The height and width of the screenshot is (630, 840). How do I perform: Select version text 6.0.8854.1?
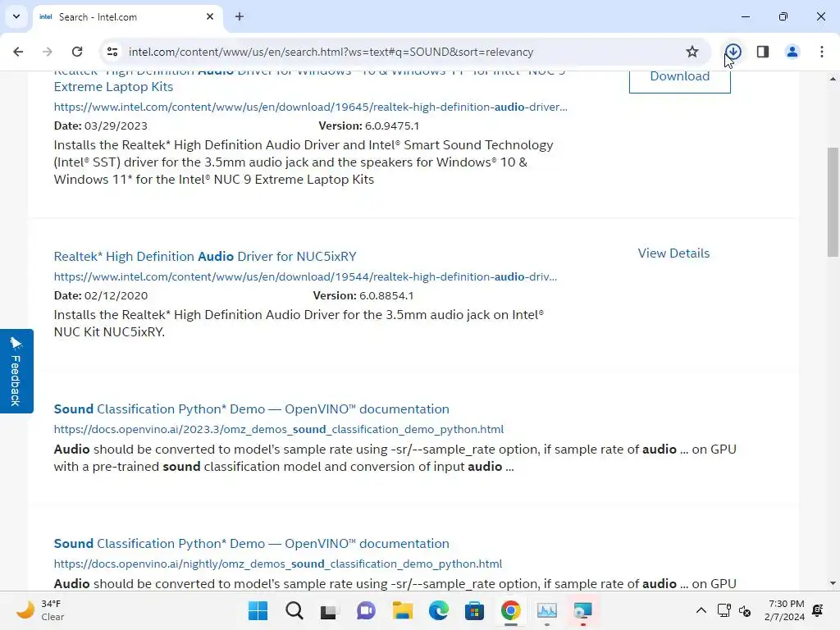(x=386, y=295)
